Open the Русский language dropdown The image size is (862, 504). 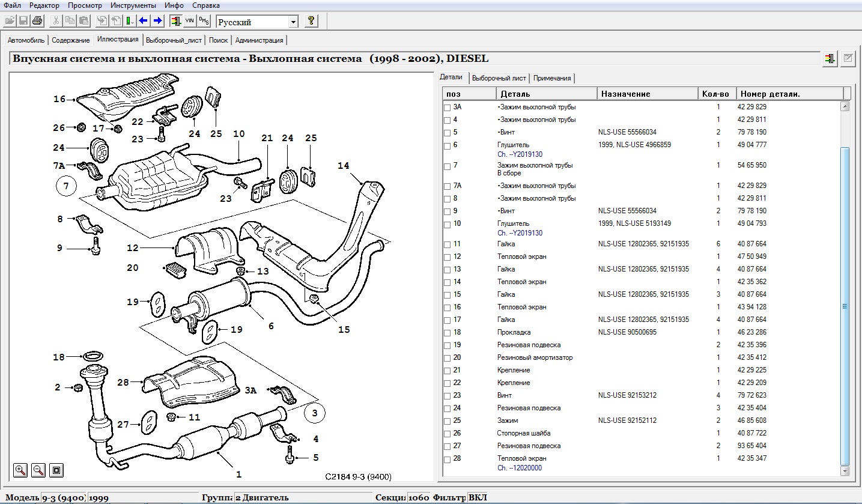click(293, 22)
